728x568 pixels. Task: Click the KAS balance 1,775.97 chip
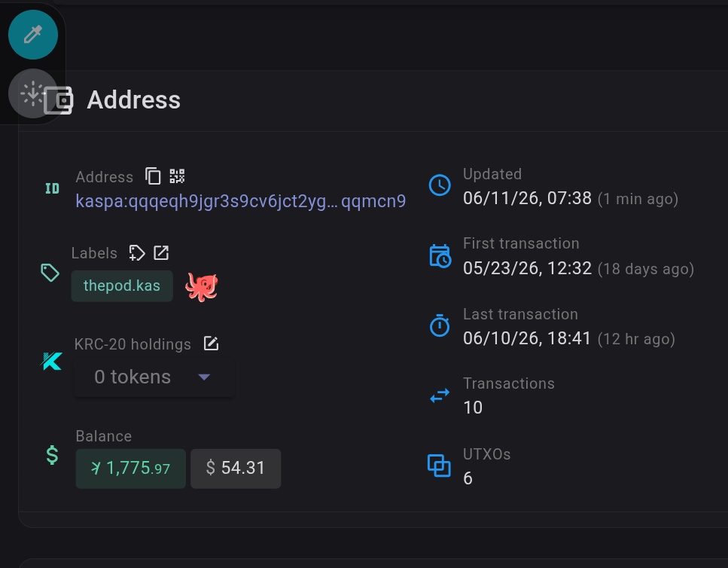pos(130,468)
